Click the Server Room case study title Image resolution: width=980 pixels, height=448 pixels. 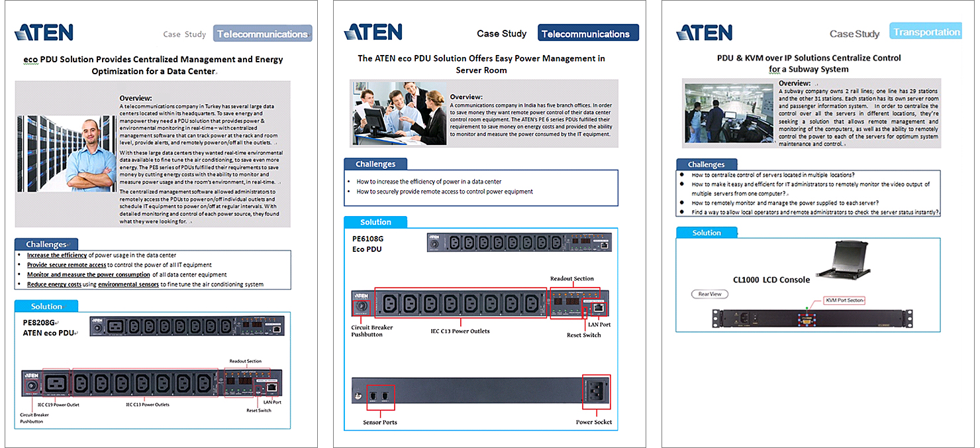(481, 64)
